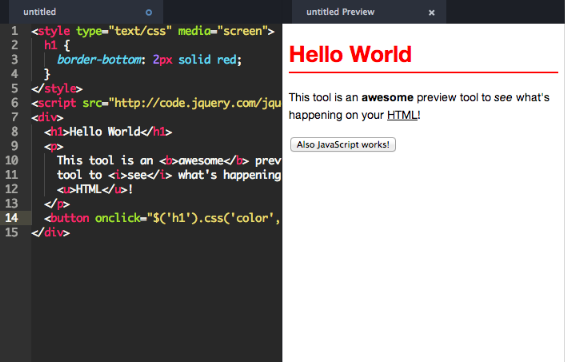Click the 'Also JavaScript works!' button

pos(343,144)
